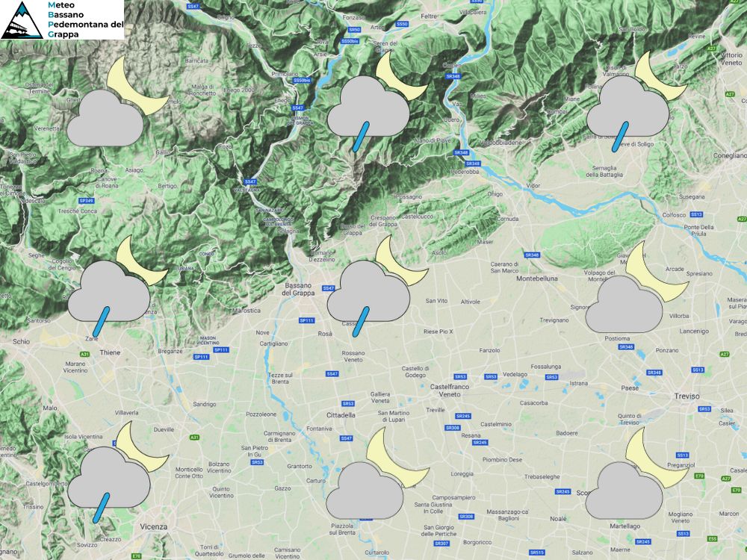Click the Trebaseleghe town label
The width and height of the screenshot is (747, 560).
541,476
